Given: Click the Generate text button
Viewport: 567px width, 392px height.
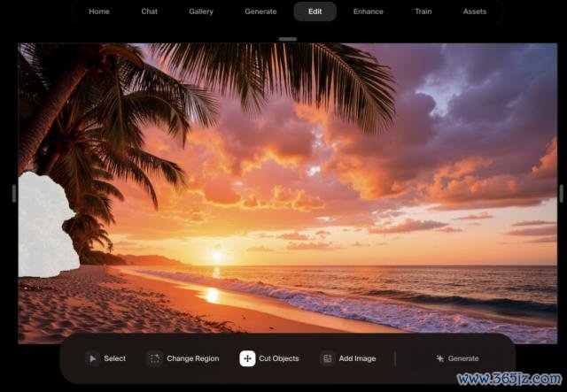Looking at the screenshot, I should click(463, 358).
